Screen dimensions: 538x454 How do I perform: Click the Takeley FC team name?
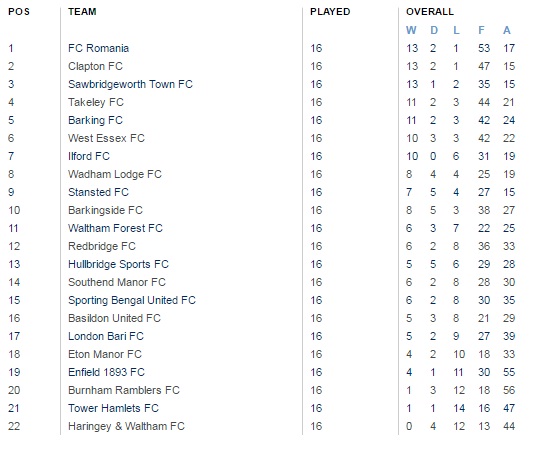pos(96,102)
